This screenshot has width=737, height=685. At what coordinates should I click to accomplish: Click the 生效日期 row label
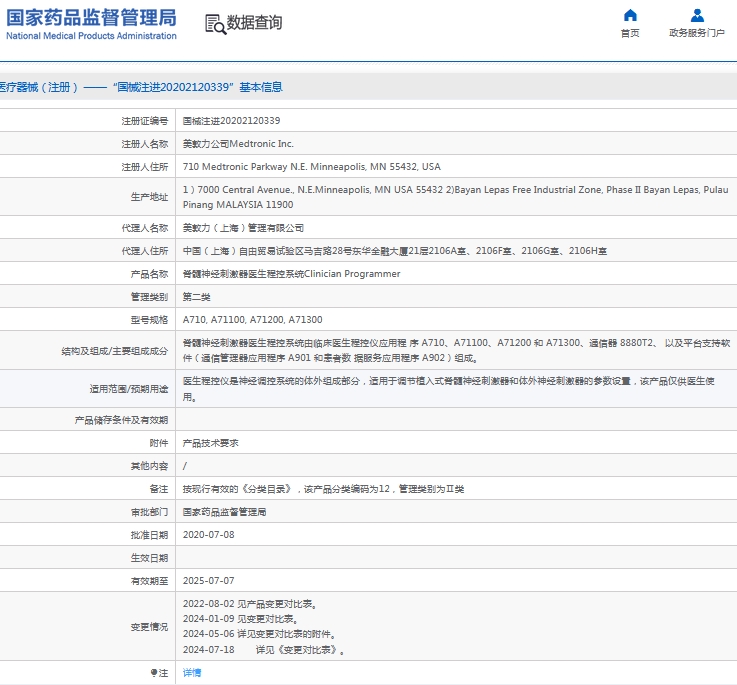tap(149, 558)
